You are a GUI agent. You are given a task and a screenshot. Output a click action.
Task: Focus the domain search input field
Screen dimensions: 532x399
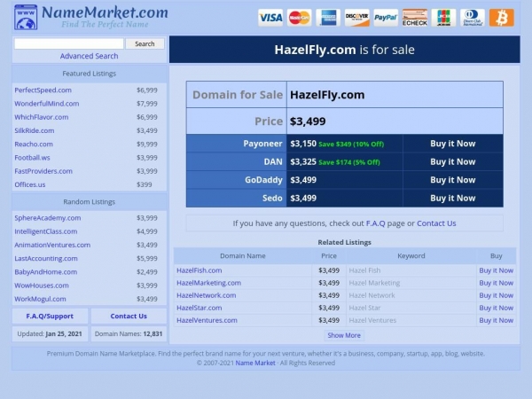click(69, 43)
